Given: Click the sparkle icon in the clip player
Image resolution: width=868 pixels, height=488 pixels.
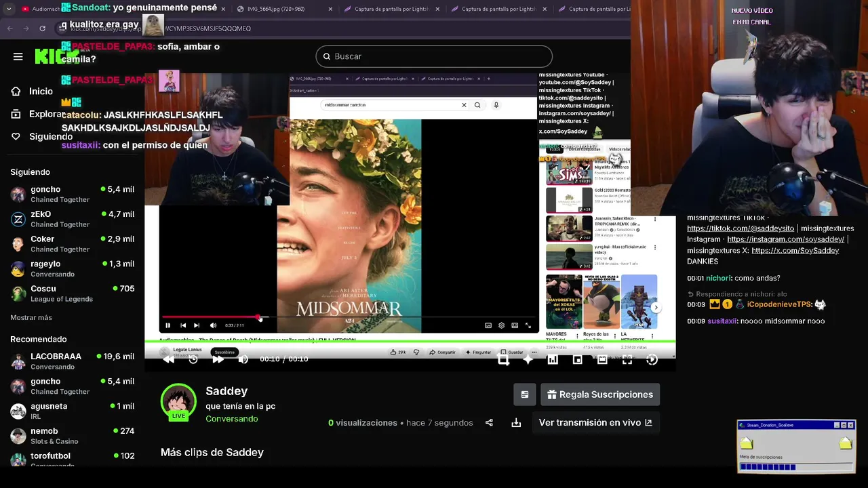Looking at the screenshot, I should click(528, 360).
